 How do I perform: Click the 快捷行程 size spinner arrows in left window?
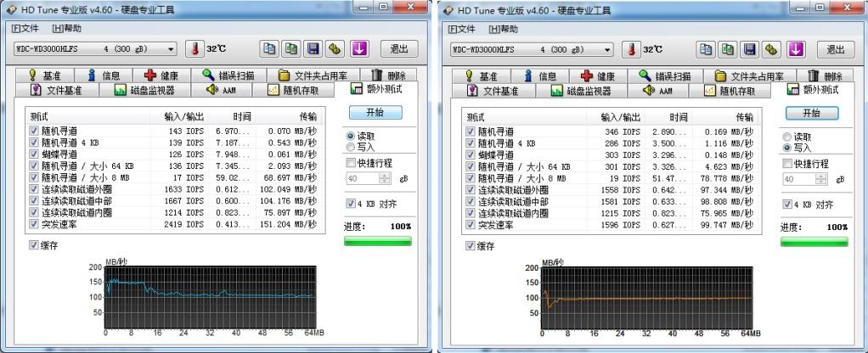click(x=385, y=179)
